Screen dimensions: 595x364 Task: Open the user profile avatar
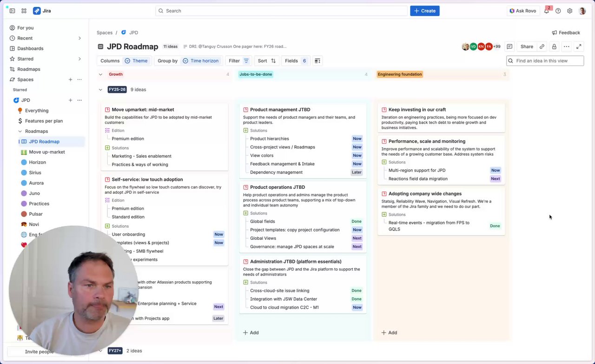pyautogui.click(x=582, y=11)
